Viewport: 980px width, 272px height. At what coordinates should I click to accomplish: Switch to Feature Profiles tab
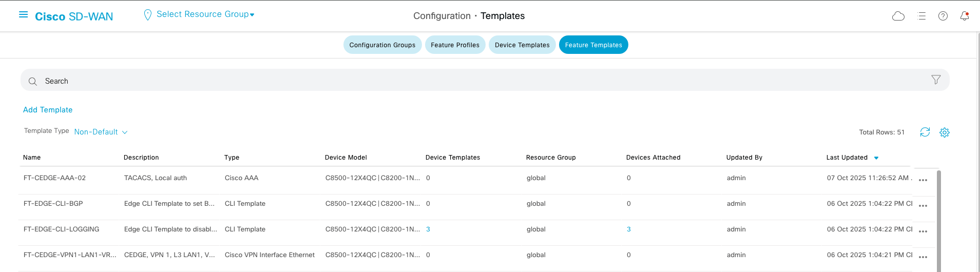pyautogui.click(x=455, y=45)
